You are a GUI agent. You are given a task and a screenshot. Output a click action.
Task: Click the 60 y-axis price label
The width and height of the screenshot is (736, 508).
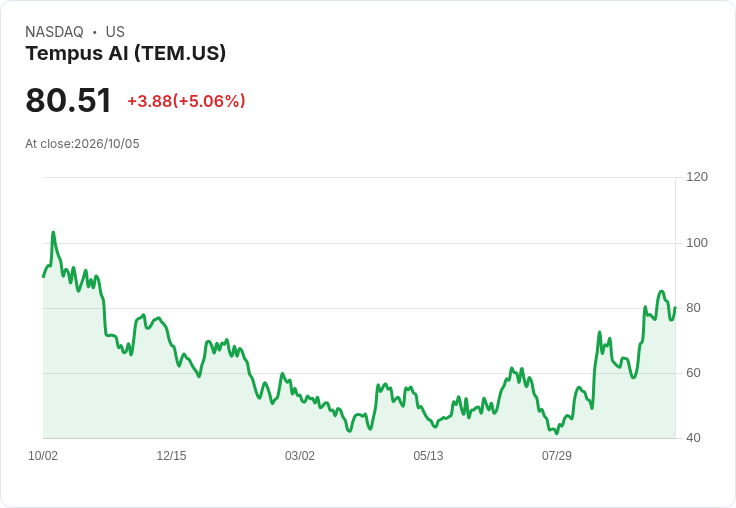693,373
